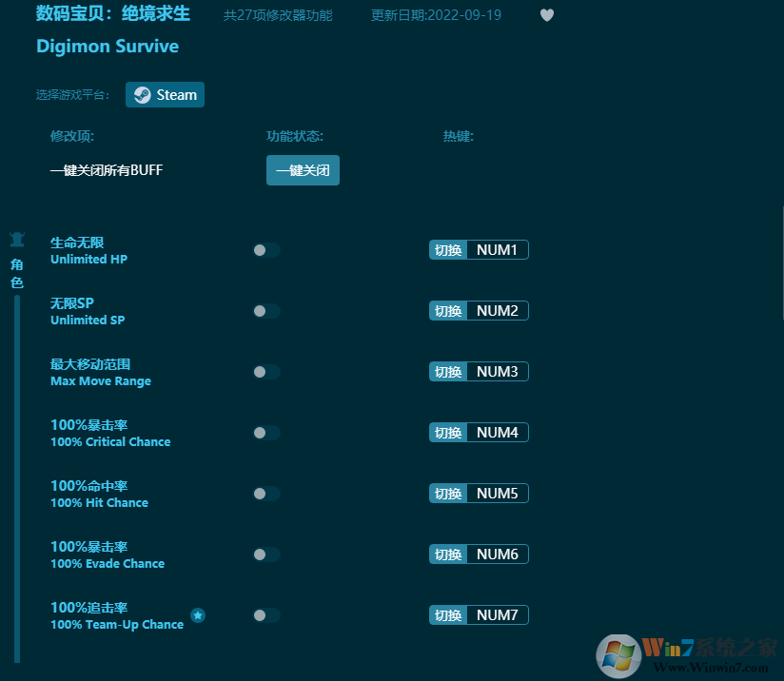784x681 pixels.
Task: Click 切换 button for NUM2 hotkey
Action: (448, 311)
